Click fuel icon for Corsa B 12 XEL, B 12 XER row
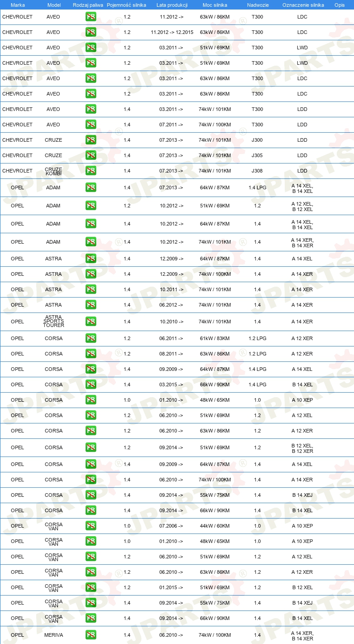The width and height of the screenshot is (354, 644). [91, 447]
